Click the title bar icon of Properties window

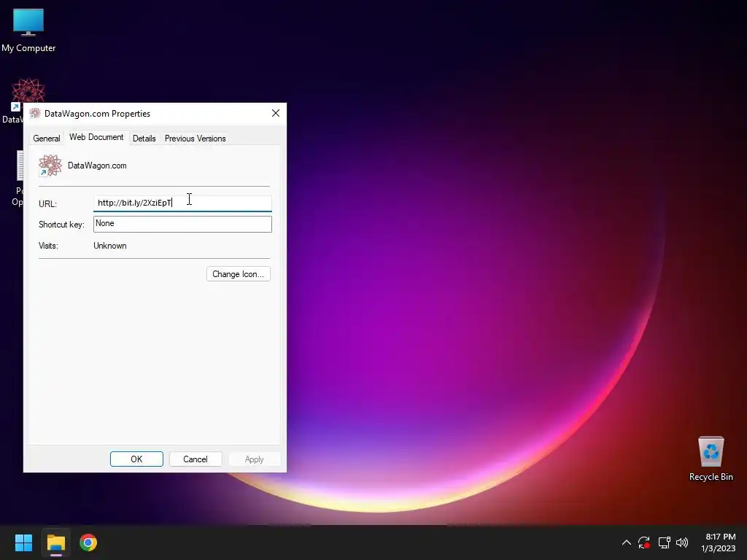pos(35,113)
